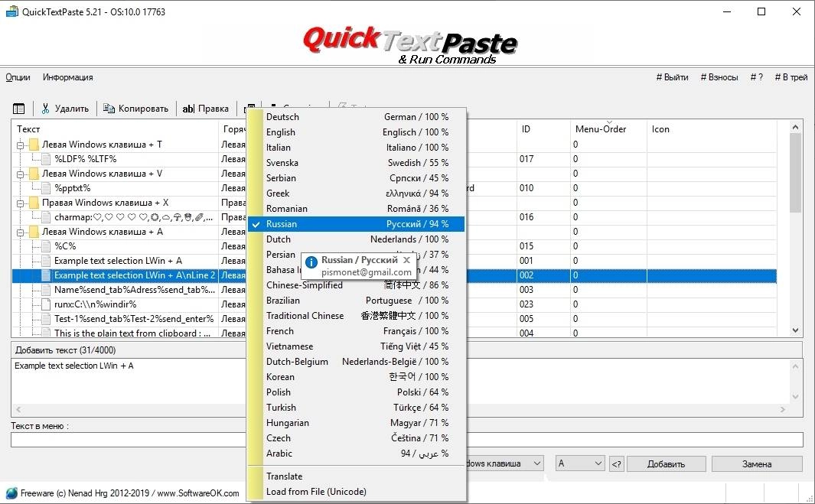Click the Icon column header

coord(712,128)
